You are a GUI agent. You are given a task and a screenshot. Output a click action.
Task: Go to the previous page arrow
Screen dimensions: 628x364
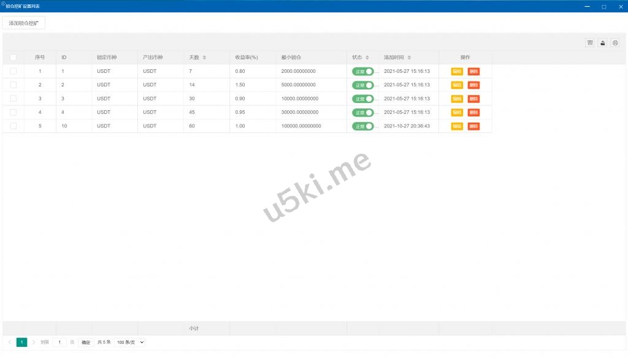(10, 342)
